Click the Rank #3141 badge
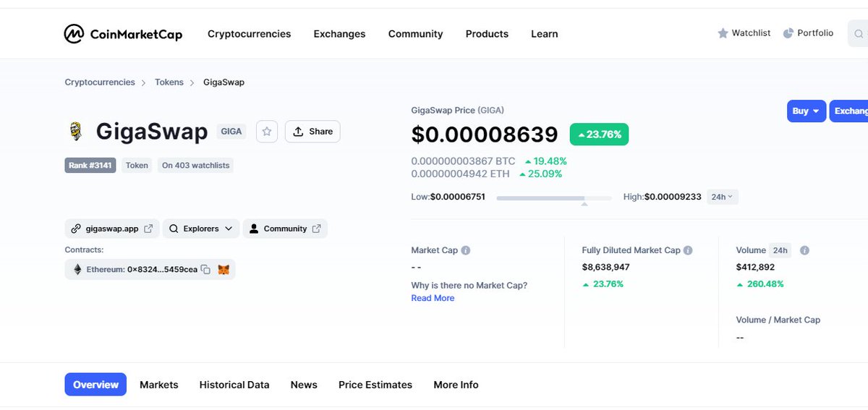The image size is (868, 410). point(90,165)
